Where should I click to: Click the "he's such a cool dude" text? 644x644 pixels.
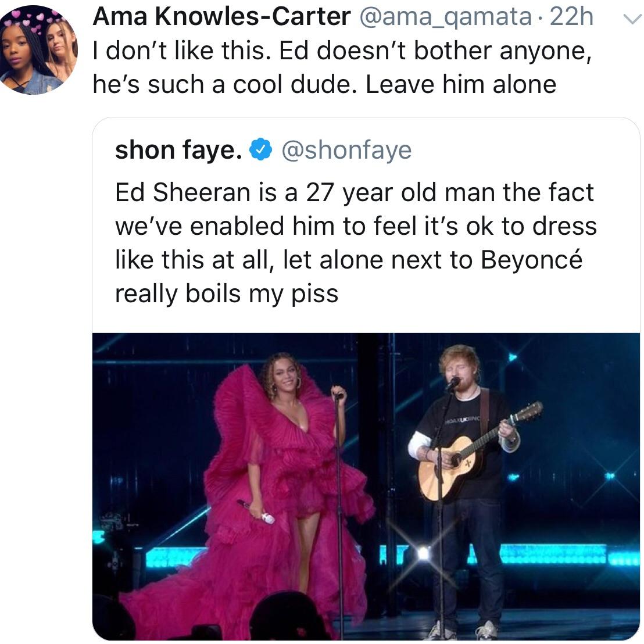click(227, 84)
